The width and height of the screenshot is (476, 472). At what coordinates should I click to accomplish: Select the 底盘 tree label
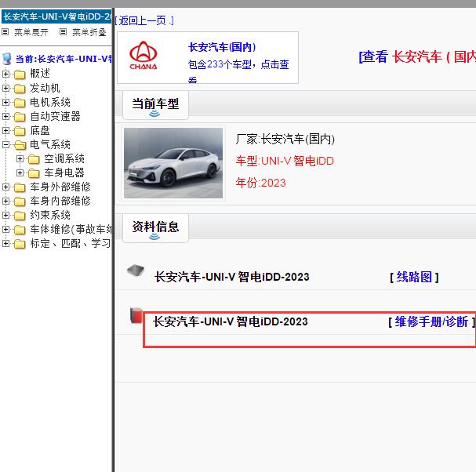40,130
